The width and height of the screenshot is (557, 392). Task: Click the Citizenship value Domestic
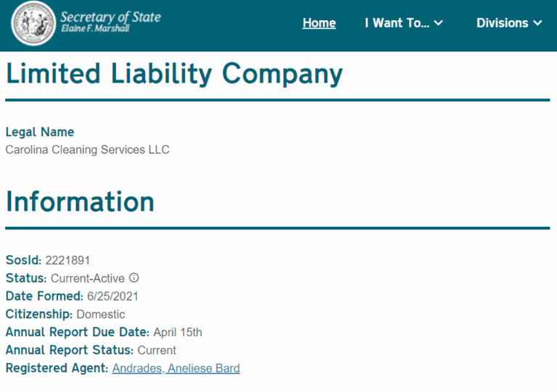[101, 314]
